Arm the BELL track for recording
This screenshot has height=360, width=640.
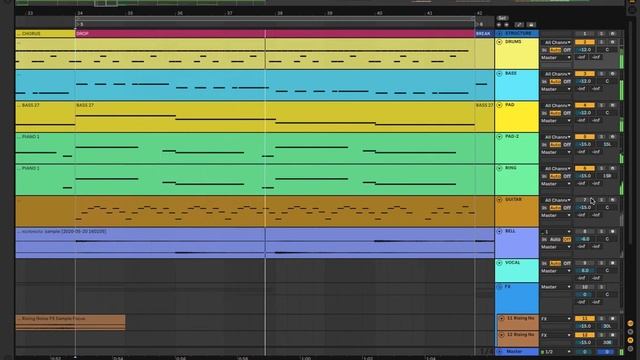pos(612,231)
